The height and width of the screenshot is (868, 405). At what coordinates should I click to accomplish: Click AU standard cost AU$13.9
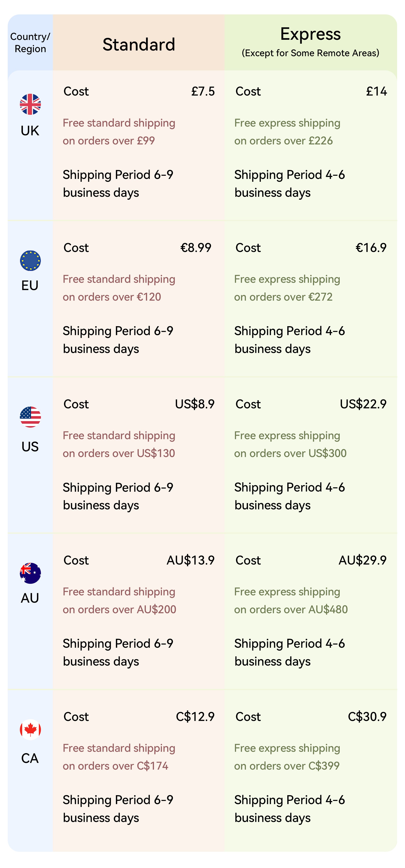coord(191,560)
